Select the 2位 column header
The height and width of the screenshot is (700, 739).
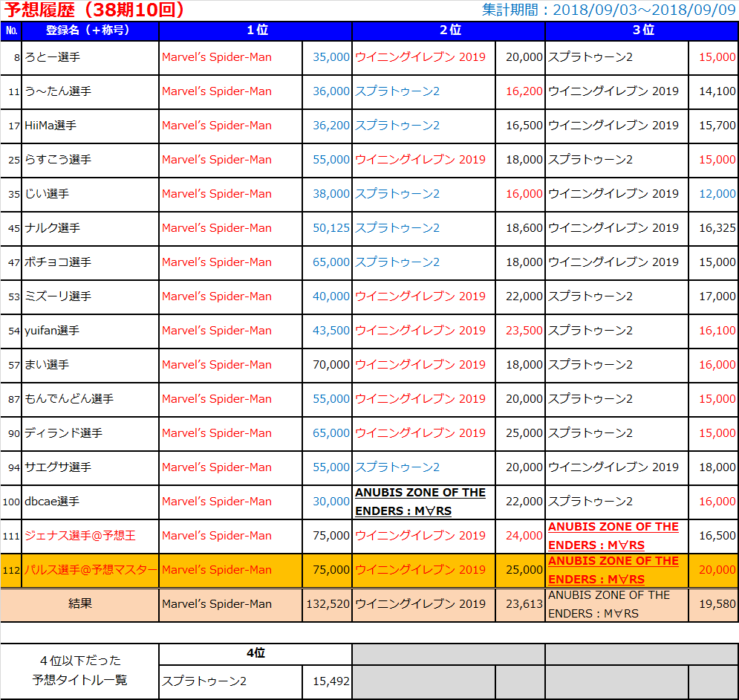tap(449, 30)
